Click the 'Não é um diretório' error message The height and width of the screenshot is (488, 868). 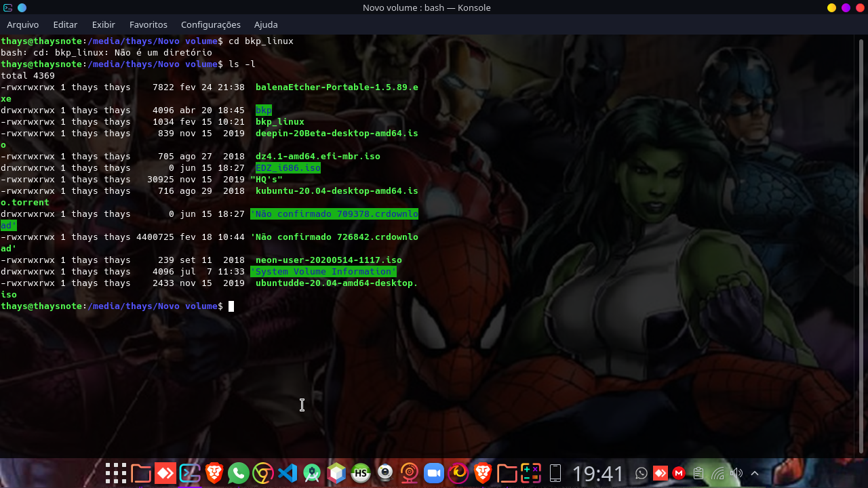coord(163,52)
